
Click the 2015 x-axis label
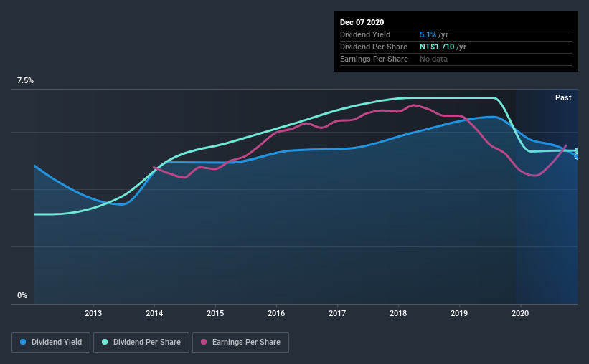(215, 313)
